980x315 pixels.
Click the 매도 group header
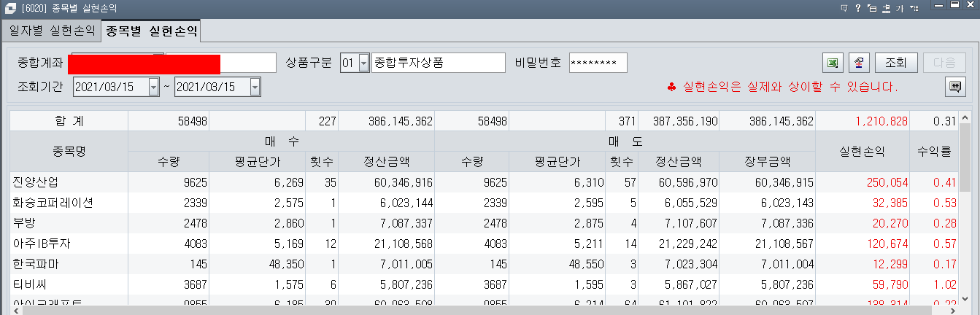point(625,141)
